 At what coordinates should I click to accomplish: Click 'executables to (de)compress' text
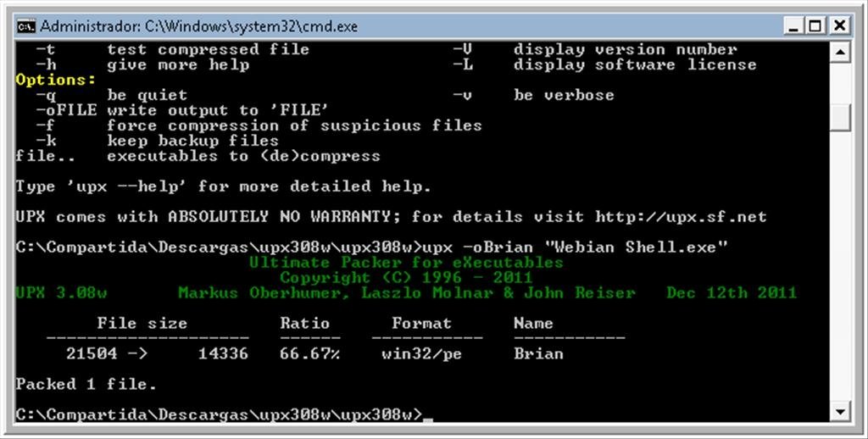(243, 156)
